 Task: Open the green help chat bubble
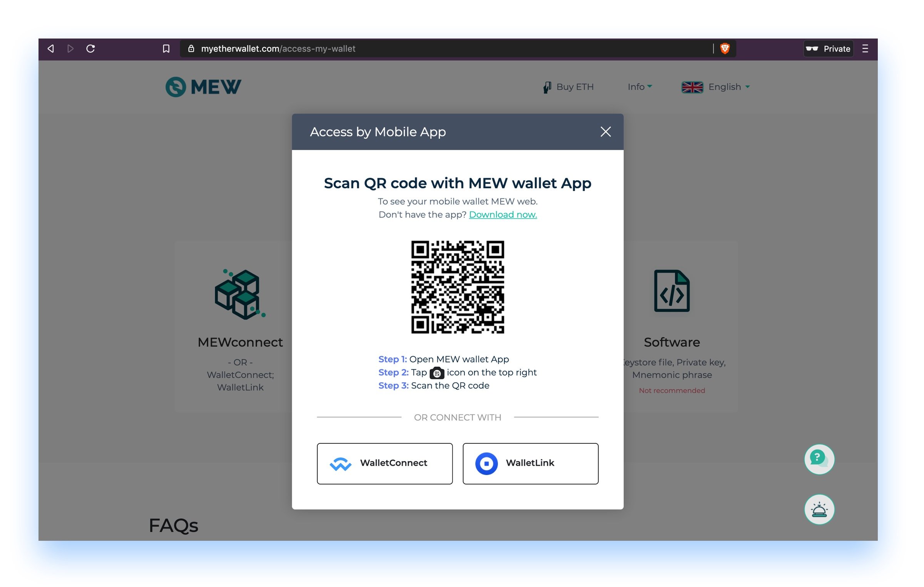(819, 459)
